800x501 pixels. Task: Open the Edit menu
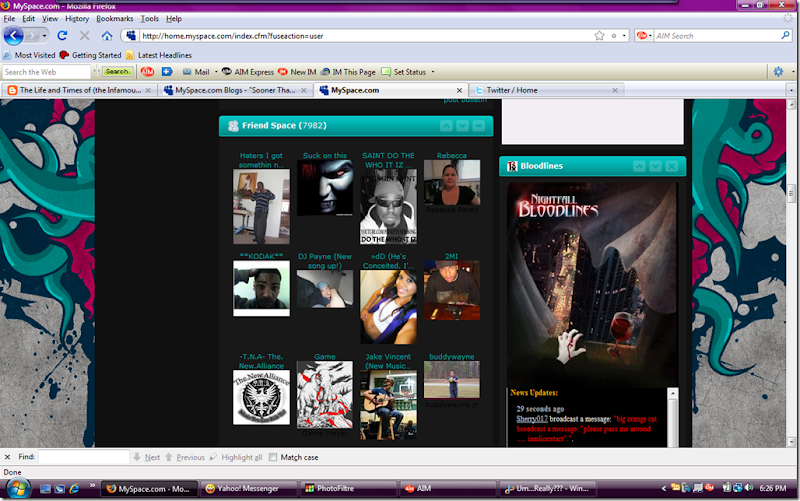[29, 18]
